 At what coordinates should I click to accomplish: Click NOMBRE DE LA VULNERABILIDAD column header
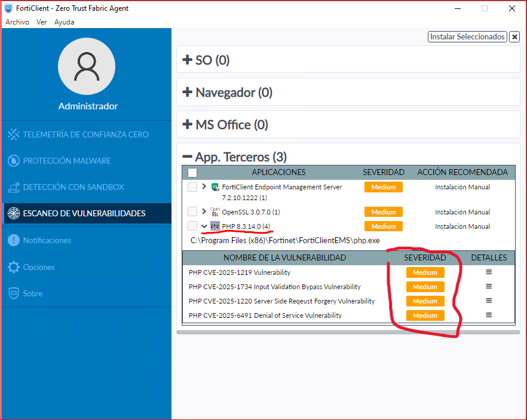[x=284, y=257]
